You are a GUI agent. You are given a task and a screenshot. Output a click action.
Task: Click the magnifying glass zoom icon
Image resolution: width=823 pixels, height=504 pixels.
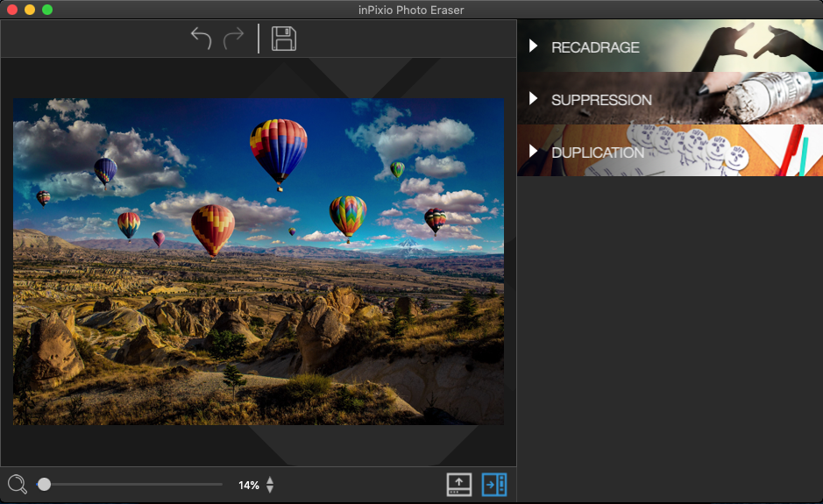tap(17, 484)
